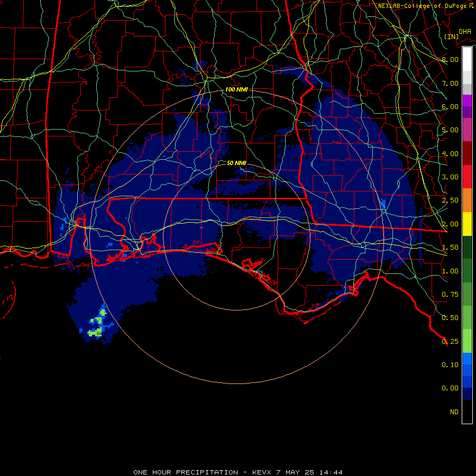Image resolution: width=476 pixels, height=476 pixels.
Task: Click the 1.50 legend value
Action: 450,248
